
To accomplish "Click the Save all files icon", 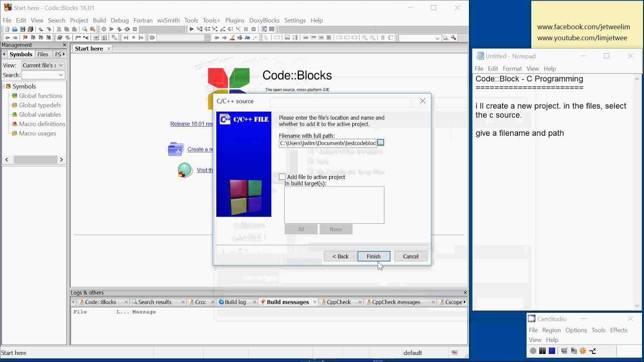I will coord(30,29).
